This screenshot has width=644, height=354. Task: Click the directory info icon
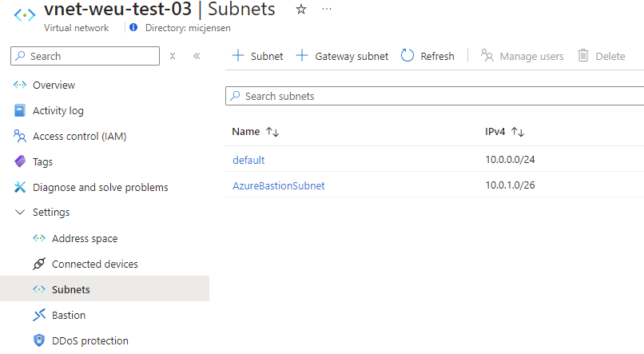point(133,28)
